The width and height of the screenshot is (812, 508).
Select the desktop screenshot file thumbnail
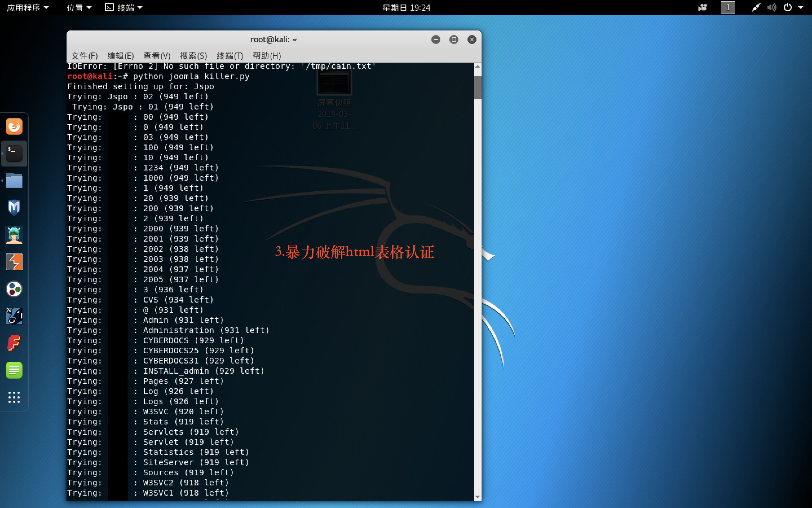point(334,82)
